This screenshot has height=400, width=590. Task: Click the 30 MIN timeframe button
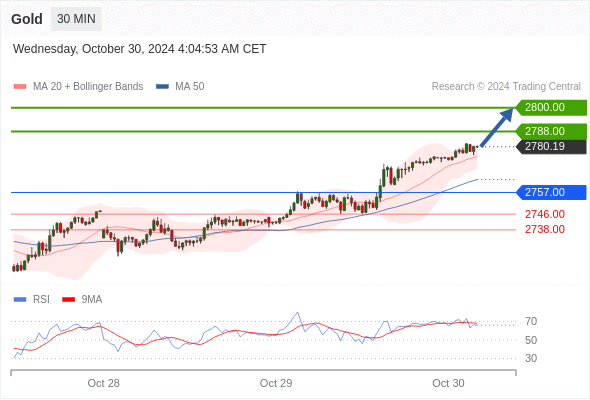(x=76, y=19)
